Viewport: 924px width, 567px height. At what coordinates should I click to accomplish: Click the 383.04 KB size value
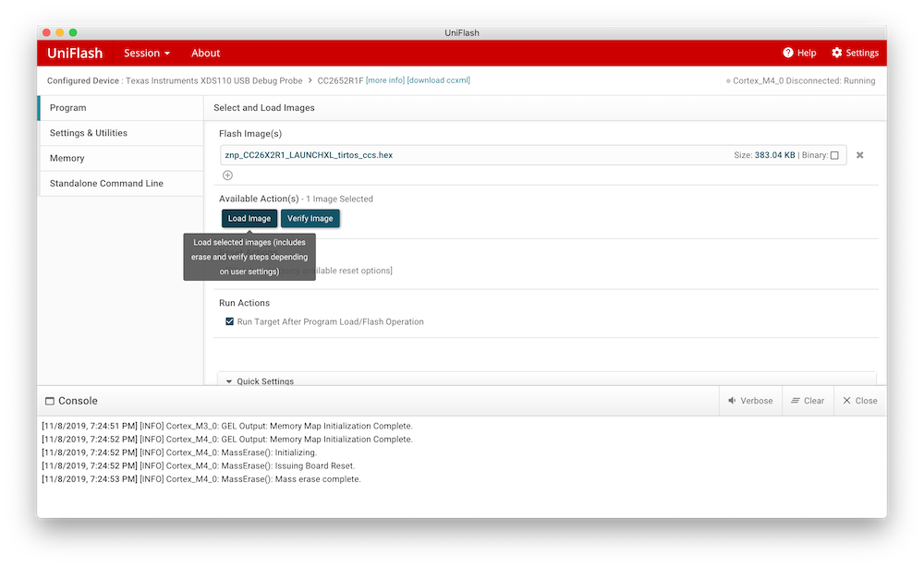tap(774, 155)
